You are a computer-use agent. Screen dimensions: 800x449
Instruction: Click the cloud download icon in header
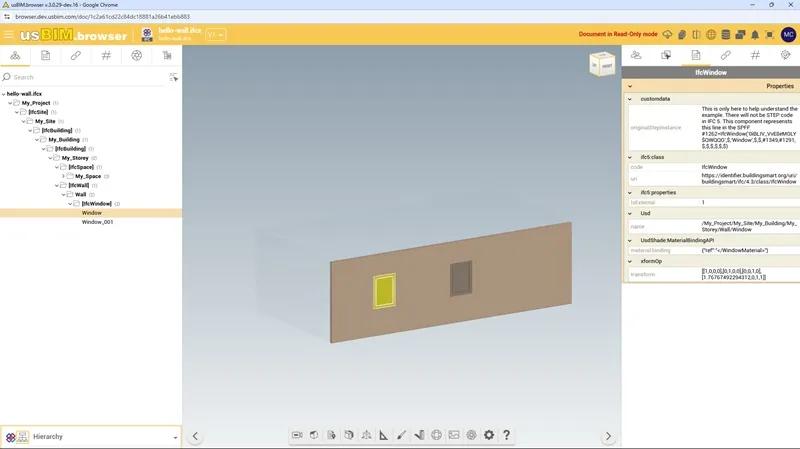[667, 35]
